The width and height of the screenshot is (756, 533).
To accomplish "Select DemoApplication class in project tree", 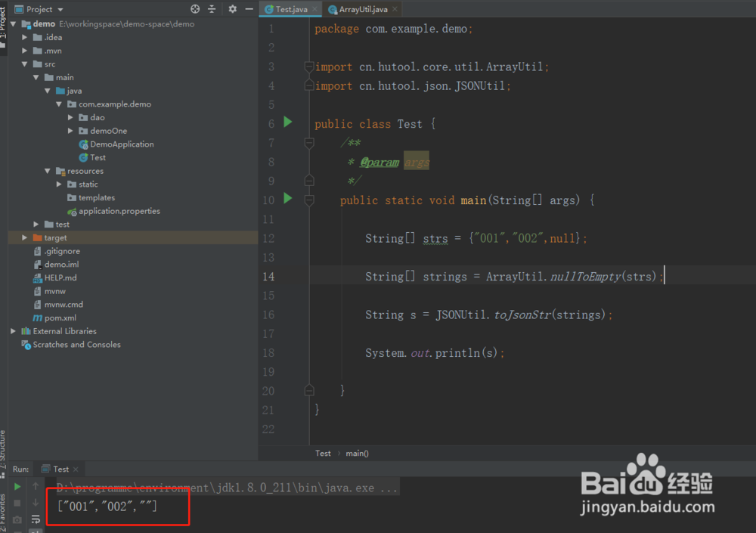I will pos(116,144).
